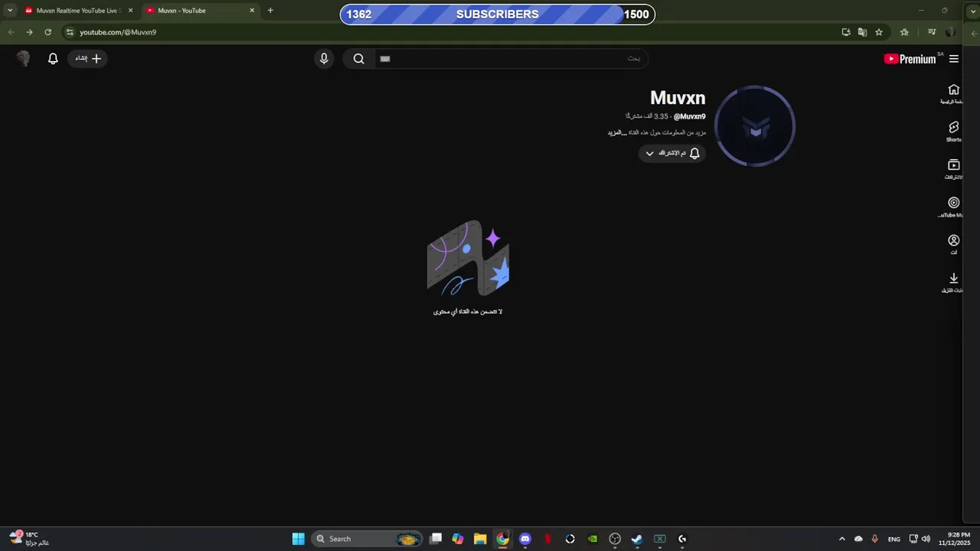Click the install app icon in address bar
Viewport: 980px width, 551px height.
point(846,32)
